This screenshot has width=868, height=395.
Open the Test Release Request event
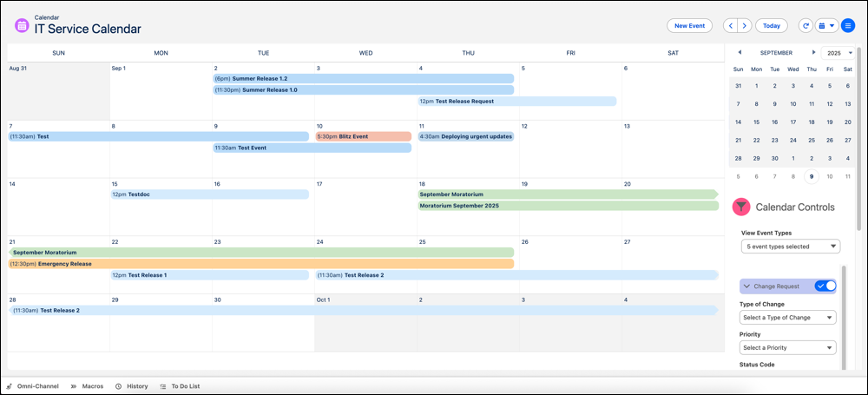tap(517, 102)
